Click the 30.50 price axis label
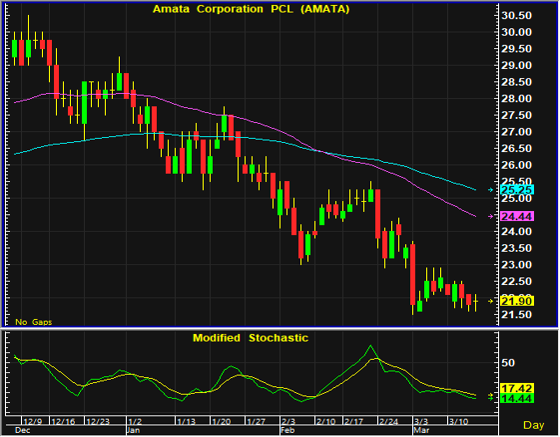 pos(516,16)
